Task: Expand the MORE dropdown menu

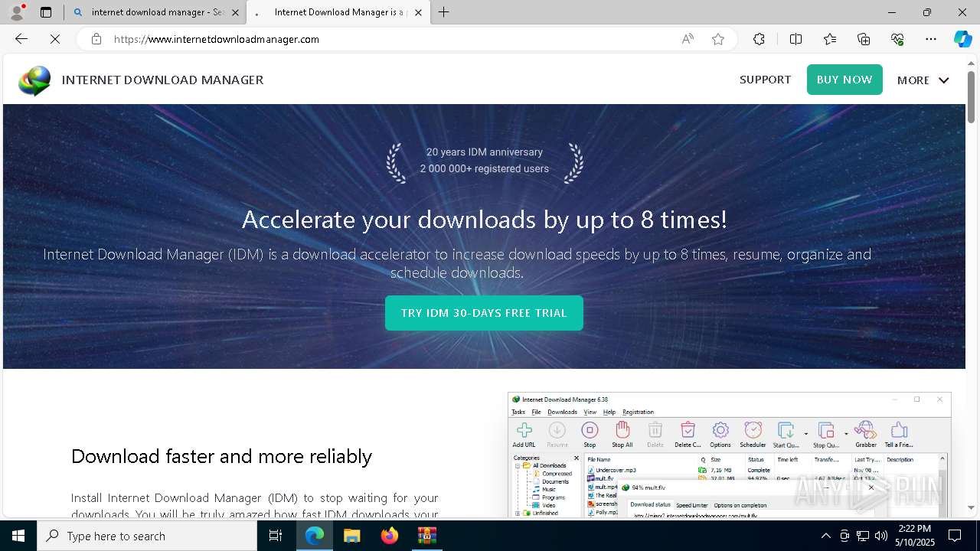Action: click(923, 80)
